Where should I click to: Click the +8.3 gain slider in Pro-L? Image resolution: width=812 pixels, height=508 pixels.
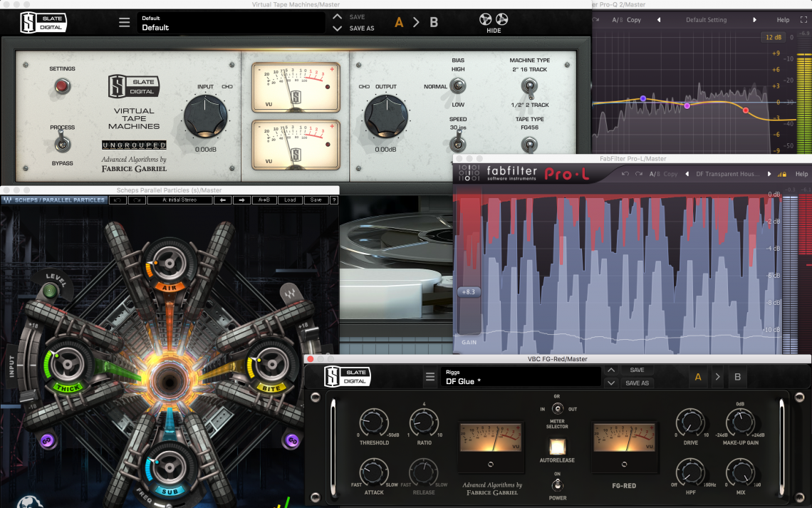(x=468, y=291)
